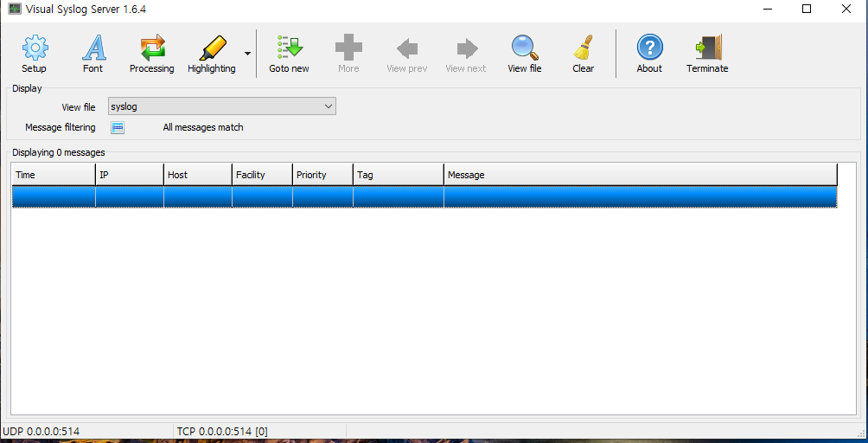Open the Font settings icon
Viewport: 868px width, 443px height.
pyautogui.click(x=93, y=48)
